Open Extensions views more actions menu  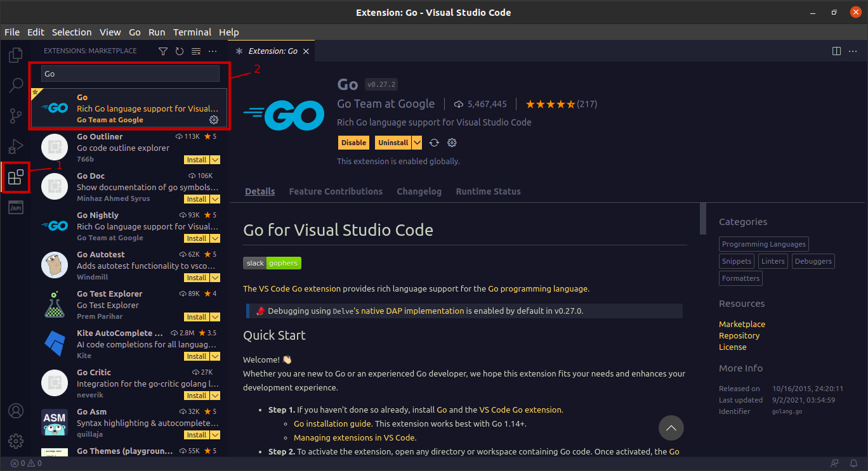click(x=213, y=51)
